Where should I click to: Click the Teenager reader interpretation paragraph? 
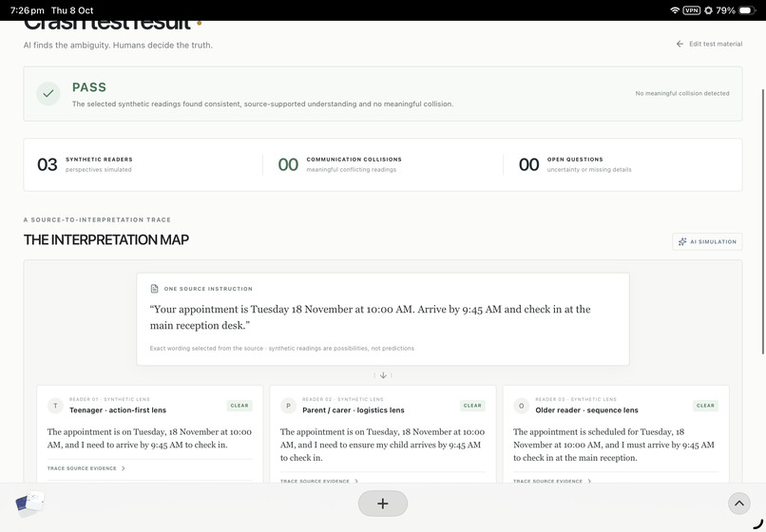coord(149,438)
